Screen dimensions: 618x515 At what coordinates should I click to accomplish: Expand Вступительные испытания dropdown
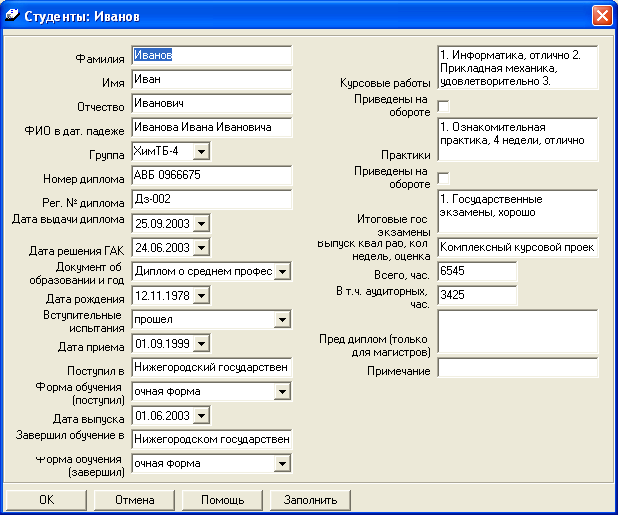point(282,320)
